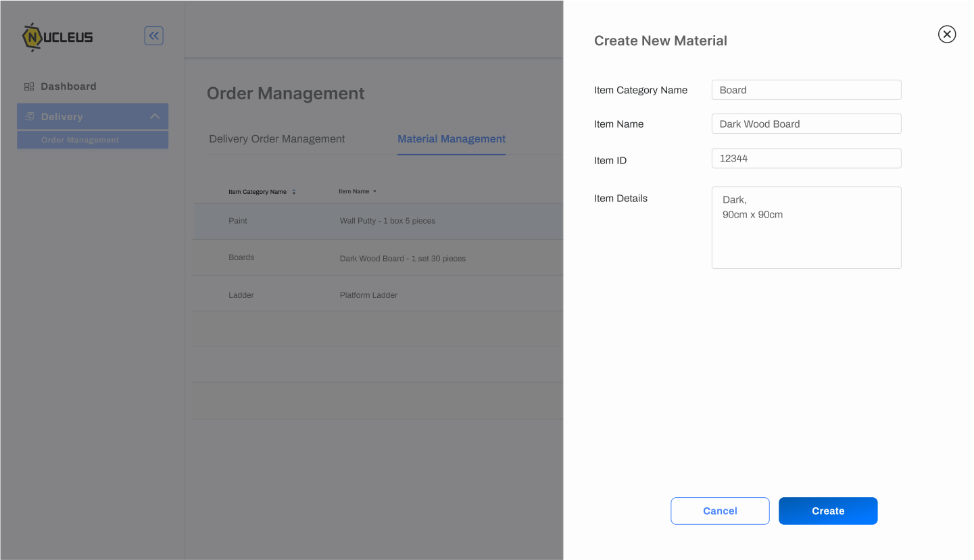
Task: Collapse sidebar with double-chevron icon
Action: [x=154, y=36]
